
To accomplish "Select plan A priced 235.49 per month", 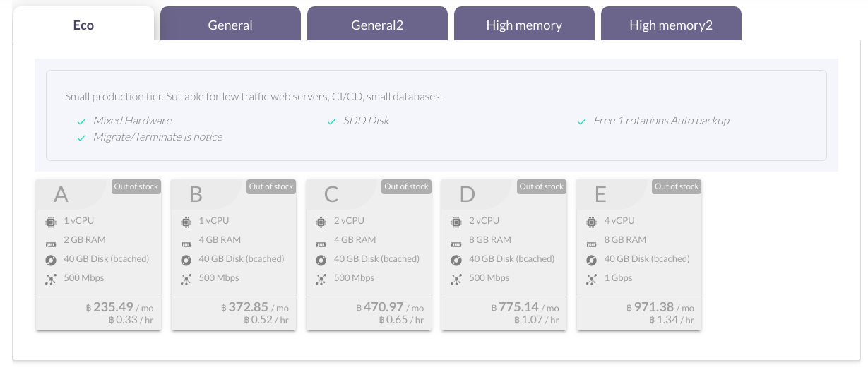I will pyautogui.click(x=98, y=254).
